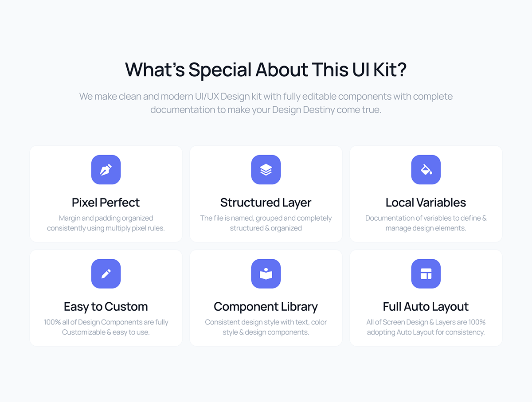Click the Documentation of variables description
The height and width of the screenshot is (402, 532).
coord(426,223)
